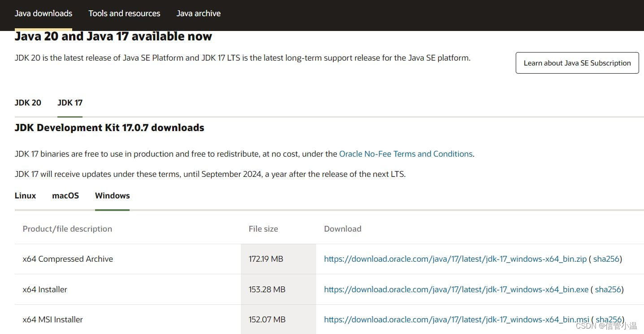Open sha256 link for the msi installer
The image size is (644, 334).
point(609,320)
